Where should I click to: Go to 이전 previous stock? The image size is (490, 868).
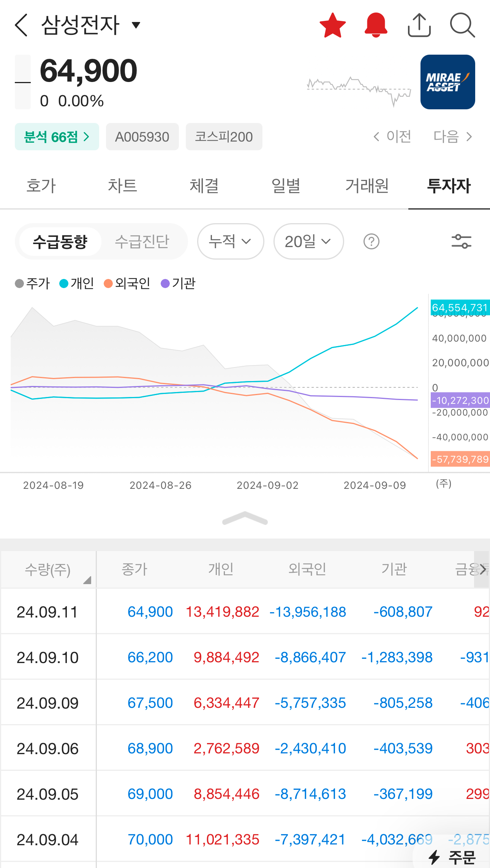[392, 137]
